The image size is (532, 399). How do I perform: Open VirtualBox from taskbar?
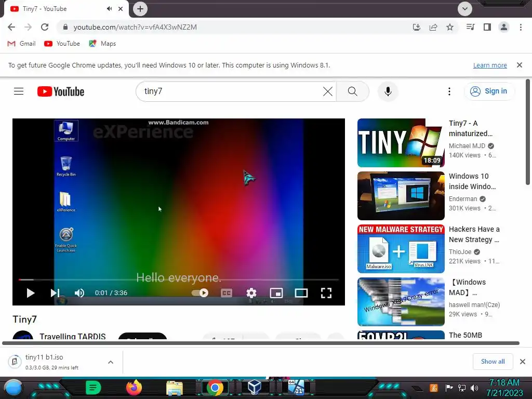click(x=254, y=388)
